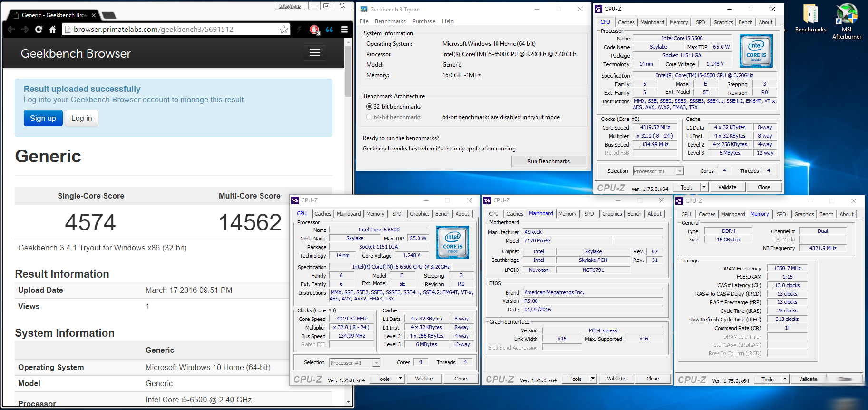This screenshot has width=868, height=410.
Task: Toggle Geekbench Browser navigation hamburger
Action: [x=315, y=52]
